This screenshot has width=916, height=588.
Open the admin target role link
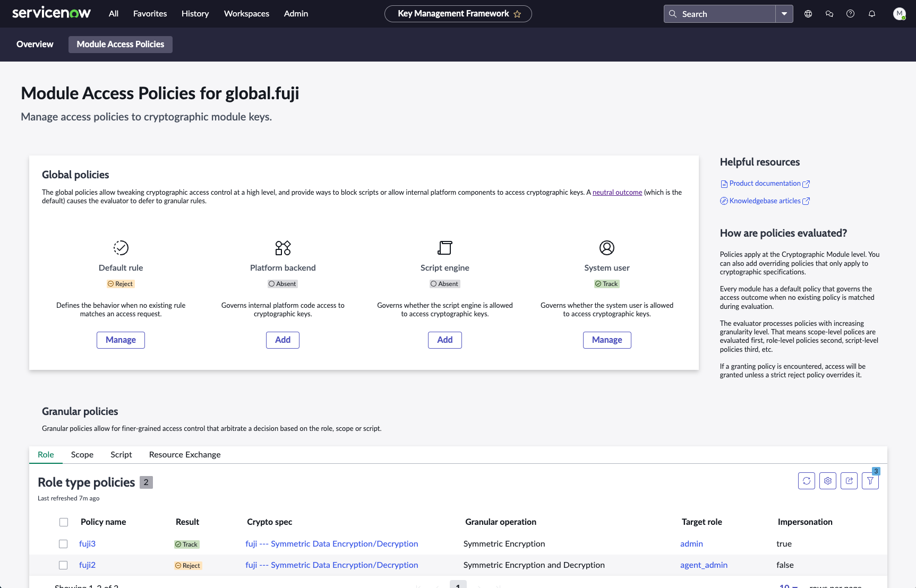coord(691,544)
